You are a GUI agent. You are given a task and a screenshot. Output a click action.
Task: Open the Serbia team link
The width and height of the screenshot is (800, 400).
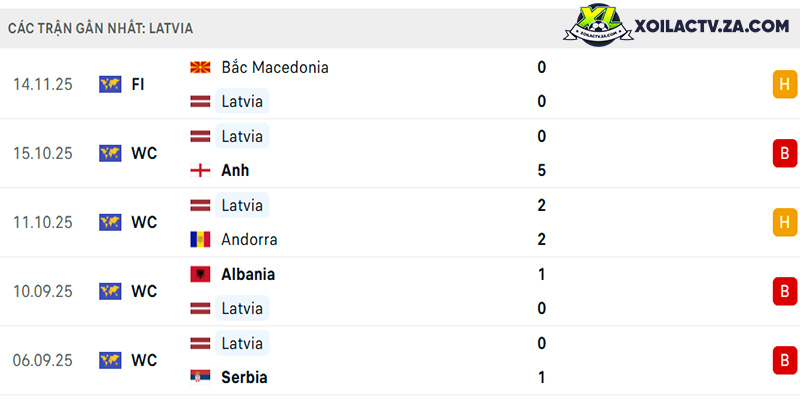click(x=244, y=378)
